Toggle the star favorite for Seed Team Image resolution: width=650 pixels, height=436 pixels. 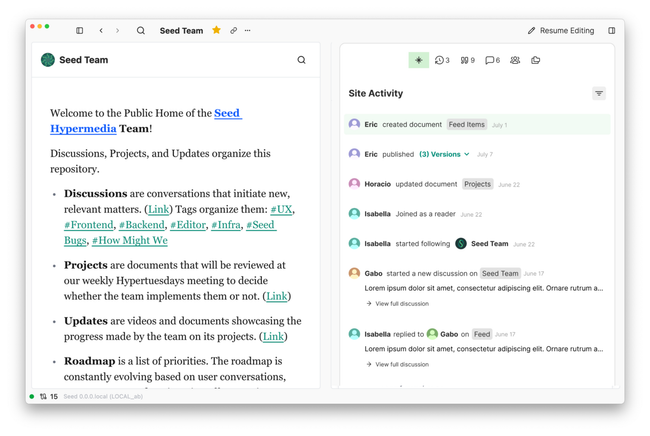pyautogui.click(x=217, y=31)
